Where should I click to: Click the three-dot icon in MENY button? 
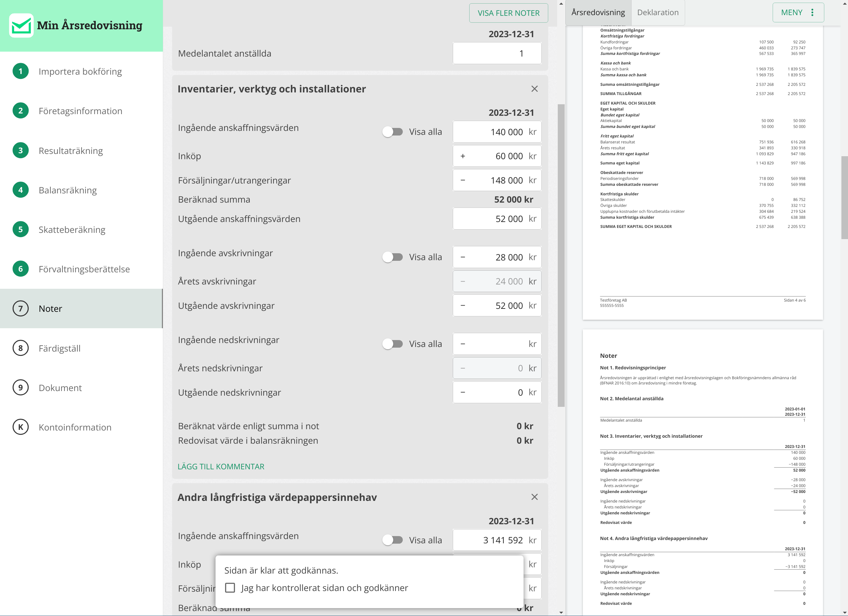point(812,13)
